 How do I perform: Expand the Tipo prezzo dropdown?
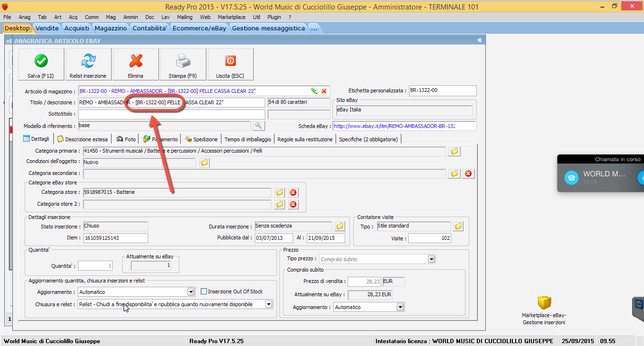pos(431,259)
